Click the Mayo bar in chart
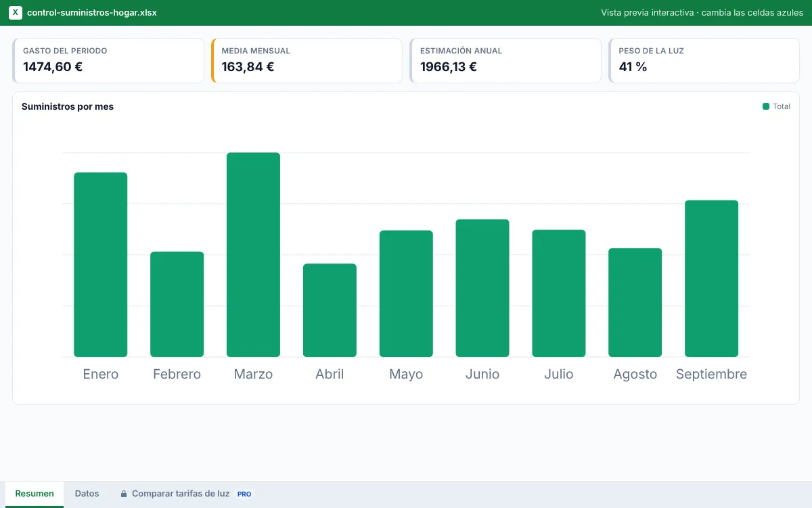Viewport: 812px width, 508px height. (406, 294)
